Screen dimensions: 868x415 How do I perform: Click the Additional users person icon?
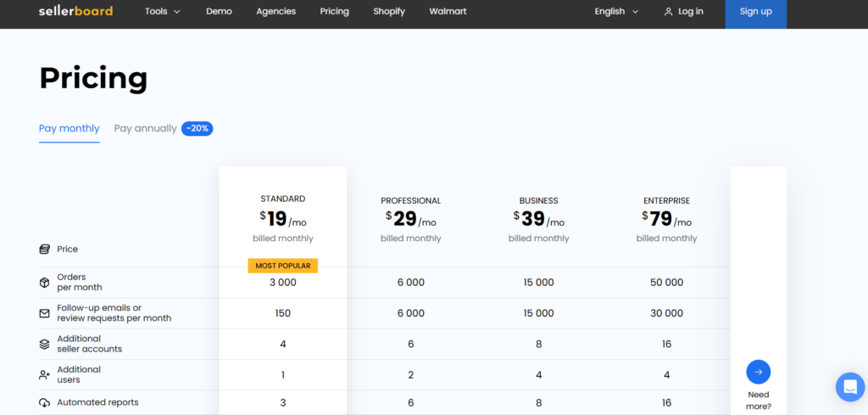click(44, 374)
